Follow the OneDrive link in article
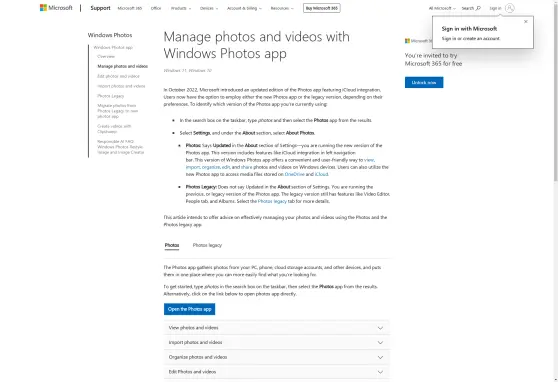This screenshot has height=382, width=558. pos(294,174)
